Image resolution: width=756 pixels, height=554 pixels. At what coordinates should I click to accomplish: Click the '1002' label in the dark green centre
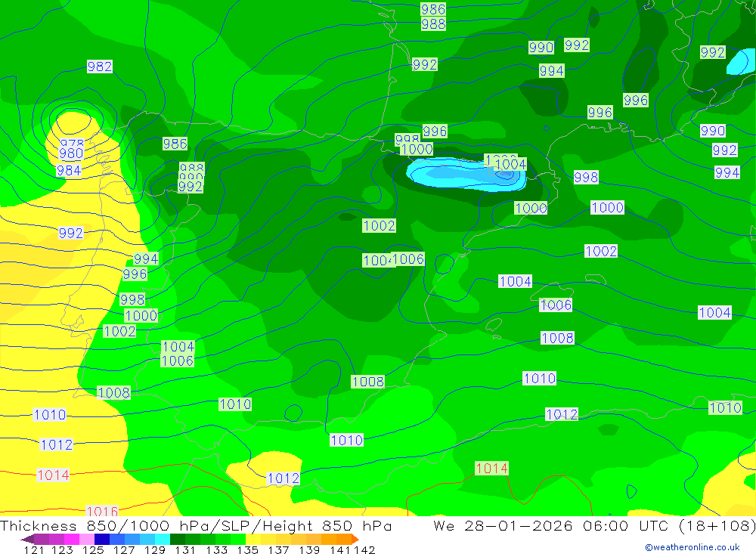pyautogui.click(x=380, y=225)
